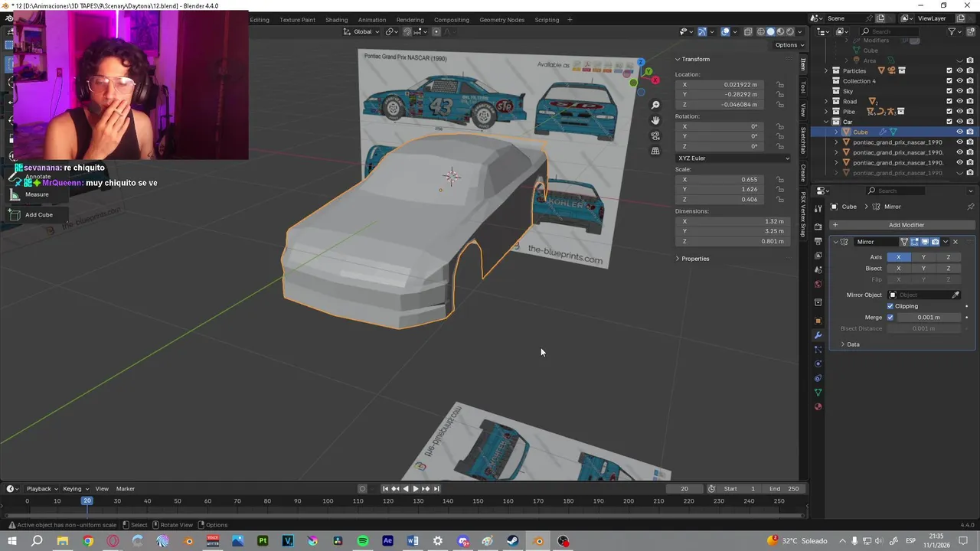This screenshot has height=551, width=980.
Task: Switch to rendered viewport shading
Action: [791, 31]
